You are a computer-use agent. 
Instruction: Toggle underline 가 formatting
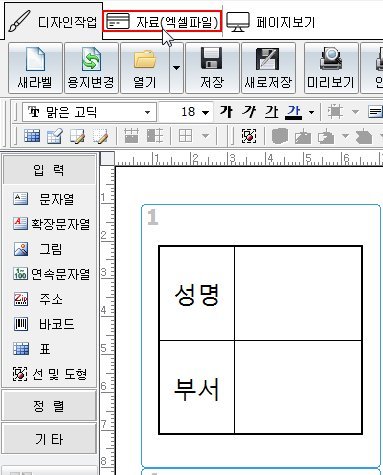271,112
